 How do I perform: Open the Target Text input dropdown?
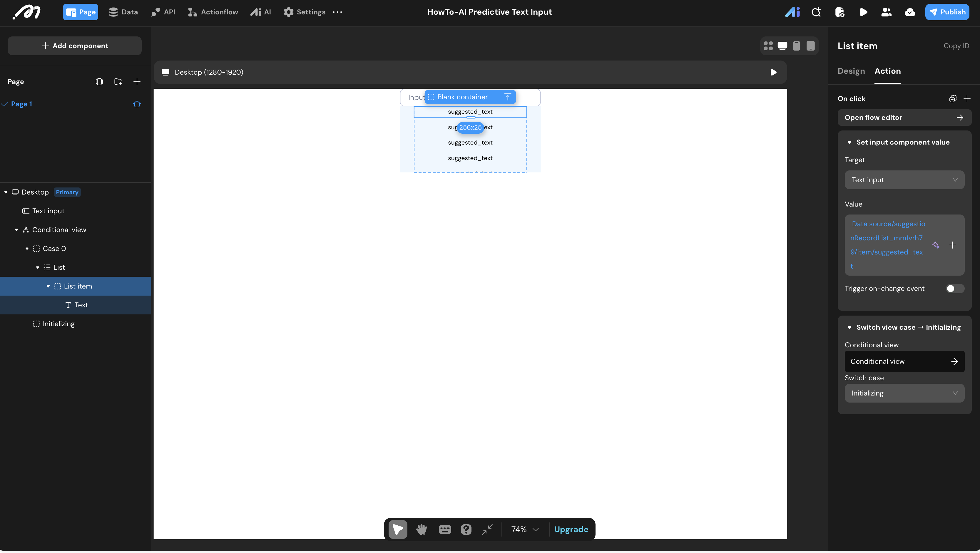tap(904, 180)
